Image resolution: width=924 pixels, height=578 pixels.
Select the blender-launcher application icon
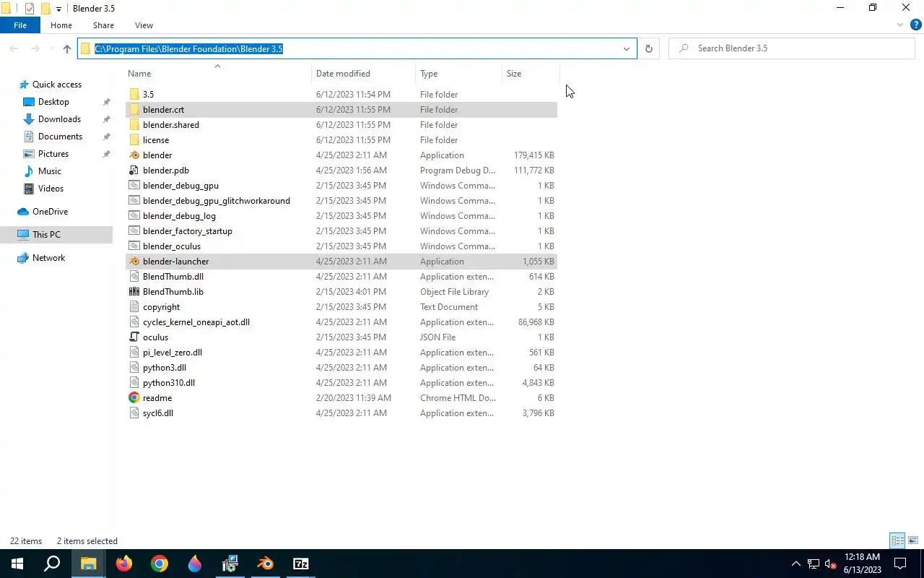134,262
